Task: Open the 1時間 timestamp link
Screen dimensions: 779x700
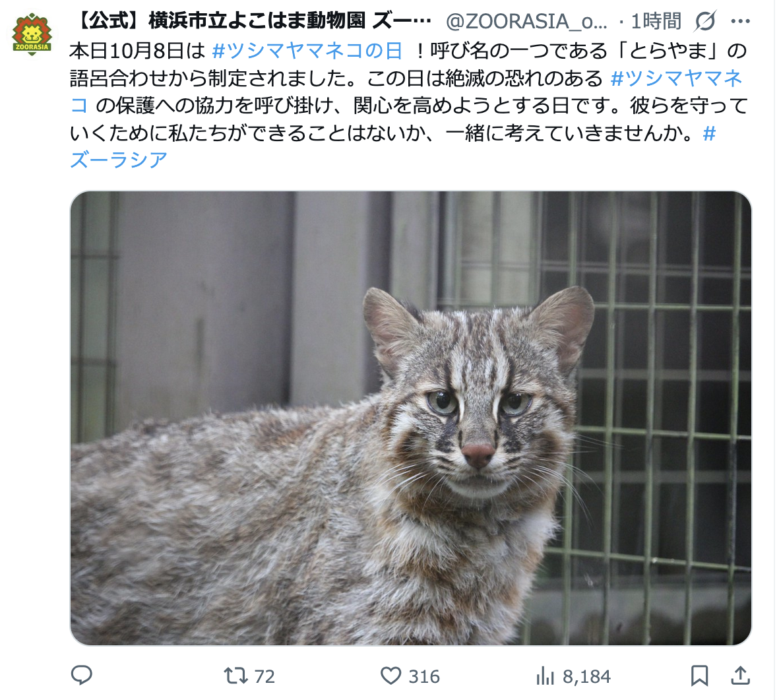Action: coord(656,21)
